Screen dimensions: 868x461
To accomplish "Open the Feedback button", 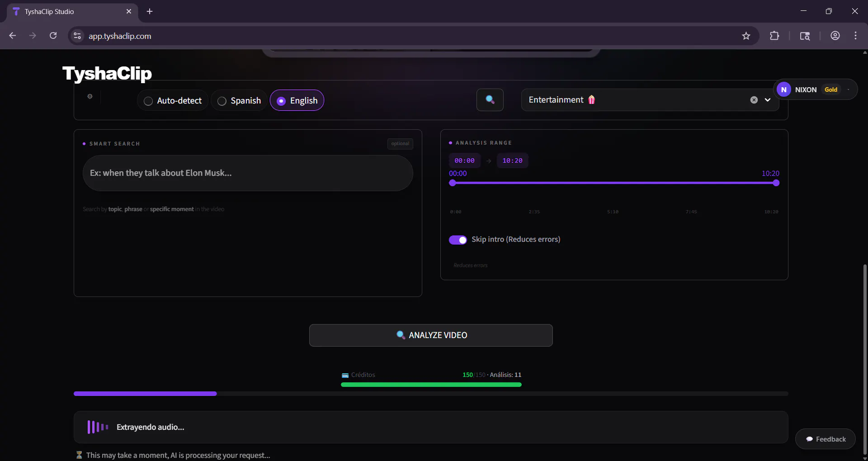I will pyautogui.click(x=826, y=439).
